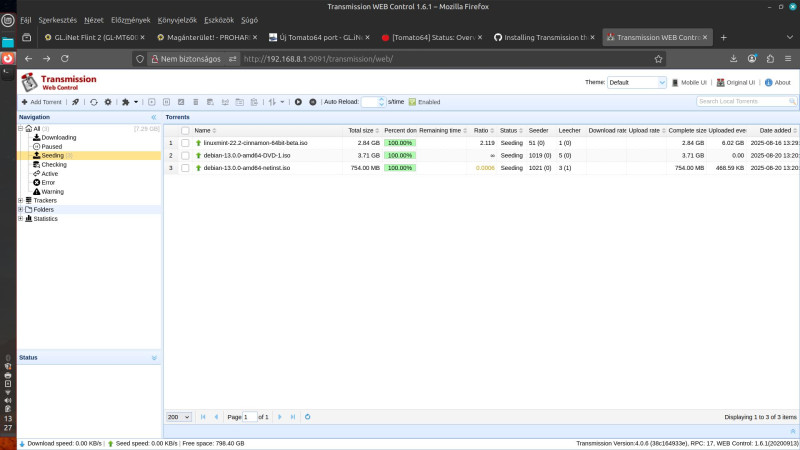
Task: Click the trash remove torrent toolbar icon
Action: pyautogui.click(x=195, y=102)
